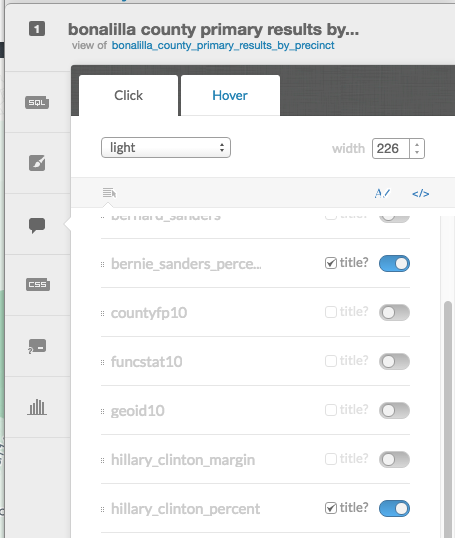Select the fields list view icon
Image resolution: width=455 pixels, height=538 pixels.
(109, 193)
